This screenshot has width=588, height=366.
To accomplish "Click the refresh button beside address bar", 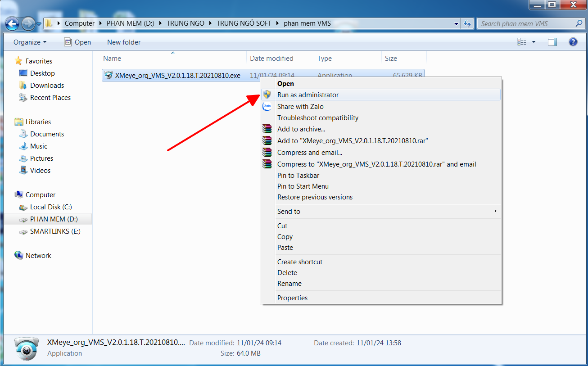I will (x=467, y=23).
